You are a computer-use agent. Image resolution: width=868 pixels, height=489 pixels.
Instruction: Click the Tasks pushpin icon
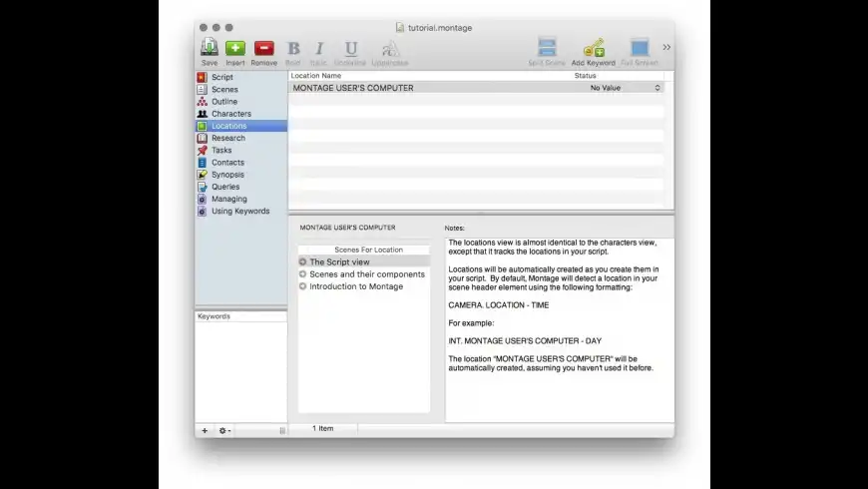coord(203,150)
